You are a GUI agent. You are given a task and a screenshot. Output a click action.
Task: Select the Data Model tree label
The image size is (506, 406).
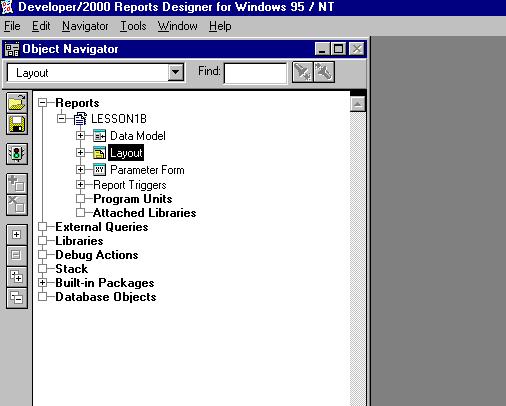[x=138, y=136]
